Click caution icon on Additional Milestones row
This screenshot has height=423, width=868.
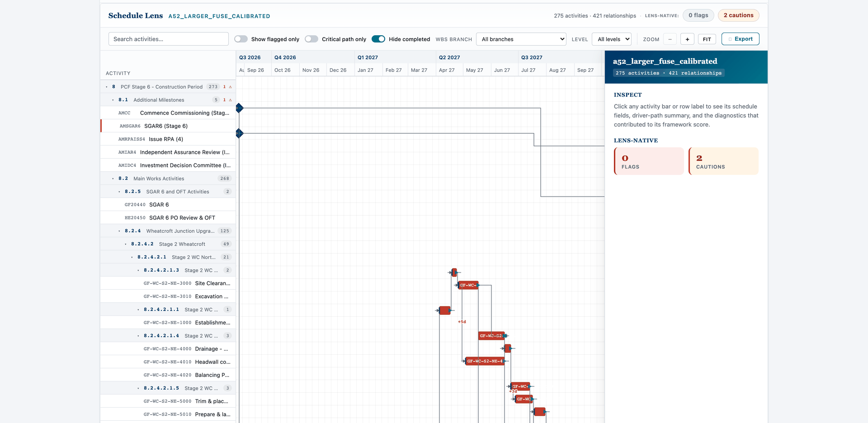click(230, 100)
